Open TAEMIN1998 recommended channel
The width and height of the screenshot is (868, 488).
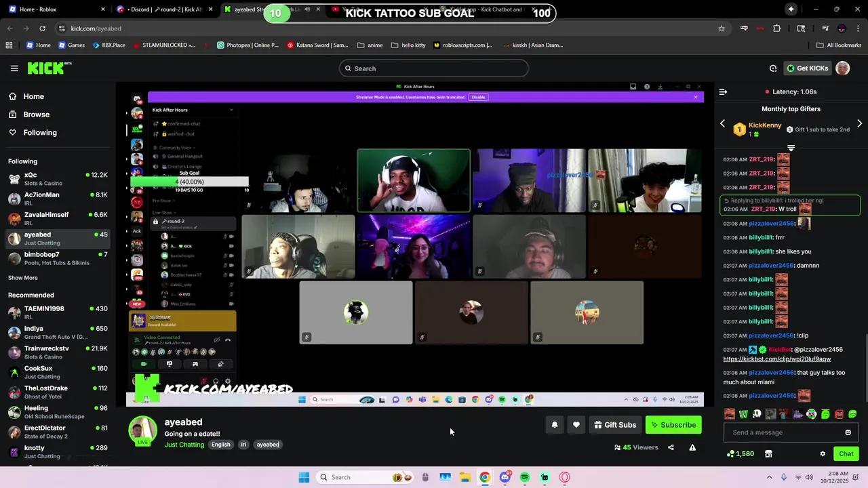click(58, 312)
